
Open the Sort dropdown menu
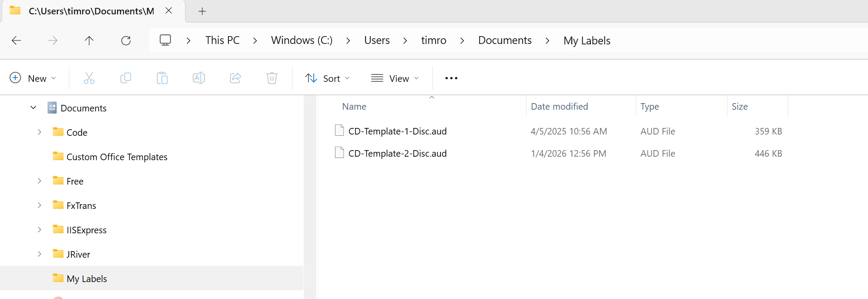coord(328,78)
